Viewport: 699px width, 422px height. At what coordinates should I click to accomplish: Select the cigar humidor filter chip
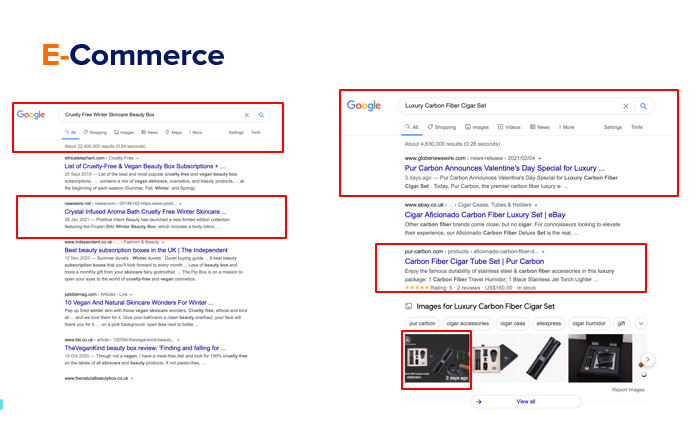589,324
